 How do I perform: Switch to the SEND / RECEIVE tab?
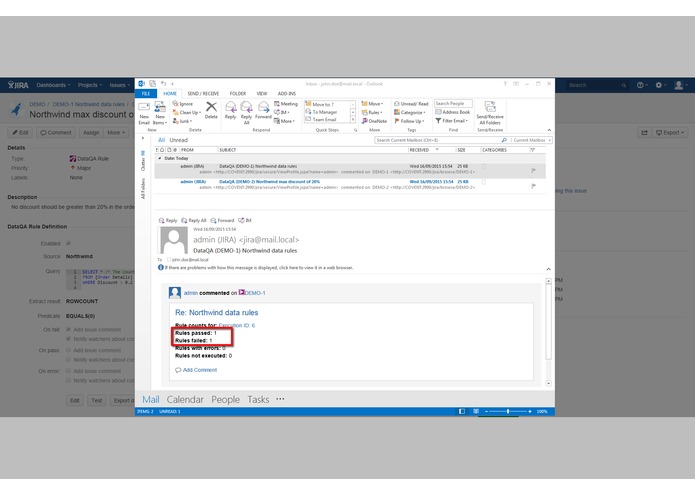pyautogui.click(x=203, y=93)
